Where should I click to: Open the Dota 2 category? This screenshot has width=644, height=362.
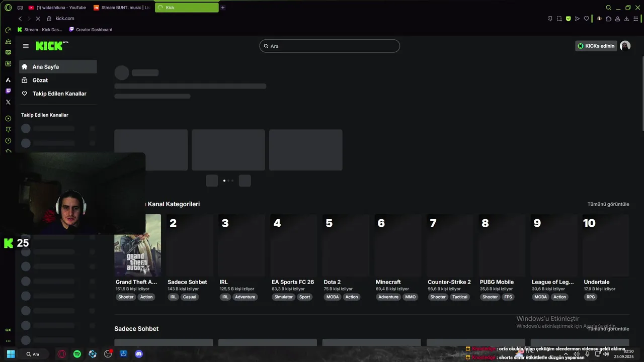(332, 282)
